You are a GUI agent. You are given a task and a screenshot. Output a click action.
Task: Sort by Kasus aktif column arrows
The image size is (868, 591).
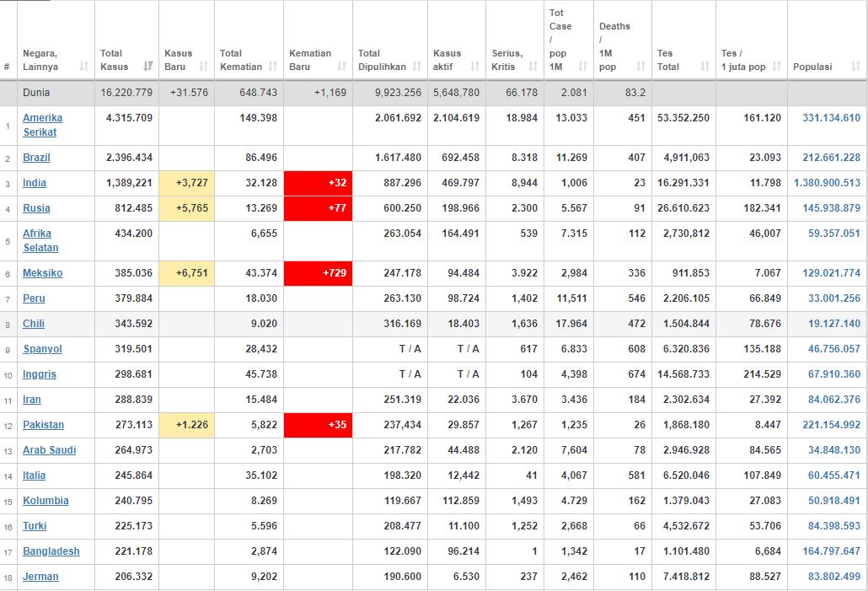[x=475, y=67]
